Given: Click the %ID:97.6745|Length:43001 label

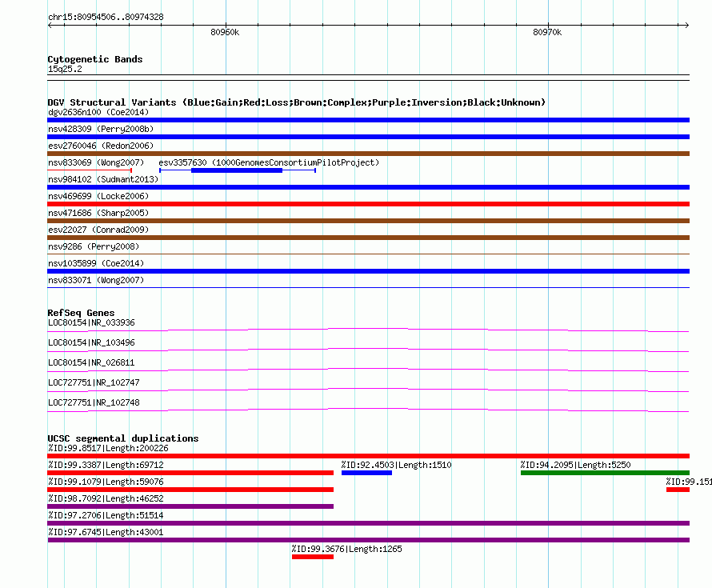Looking at the screenshot, I should (x=106, y=532).
